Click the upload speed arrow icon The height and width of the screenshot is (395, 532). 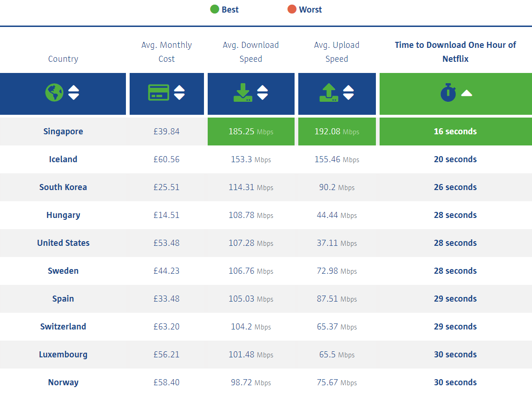[x=329, y=93]
